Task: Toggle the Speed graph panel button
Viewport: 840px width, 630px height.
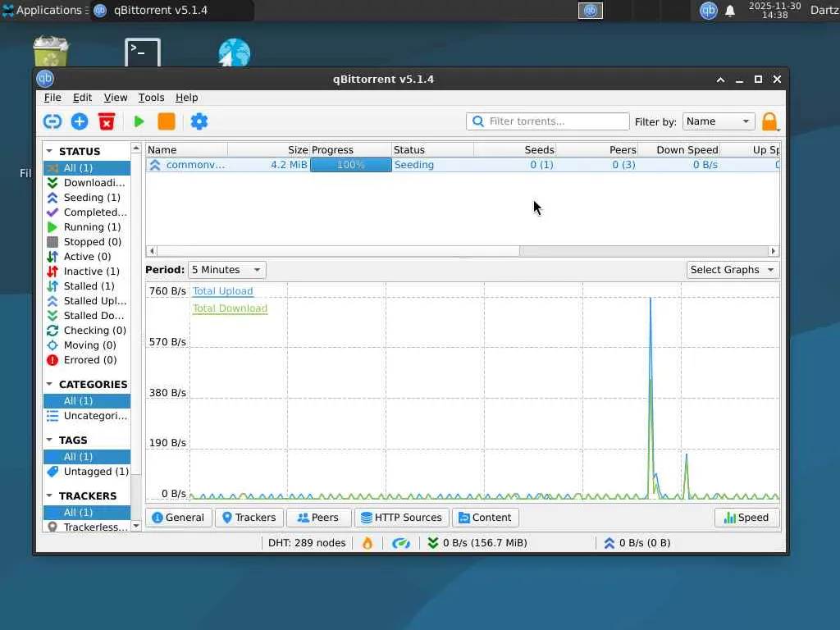Action: (x=746, y=518)
